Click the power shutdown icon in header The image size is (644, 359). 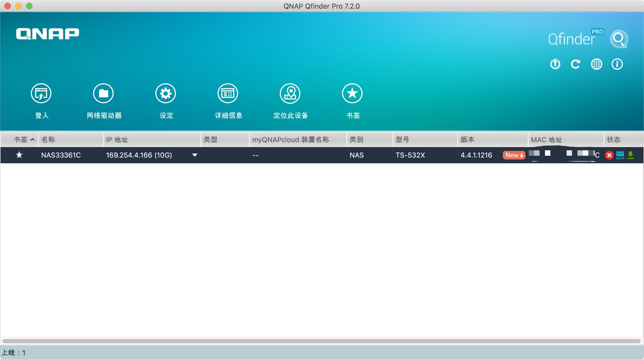tap(555, 64)
